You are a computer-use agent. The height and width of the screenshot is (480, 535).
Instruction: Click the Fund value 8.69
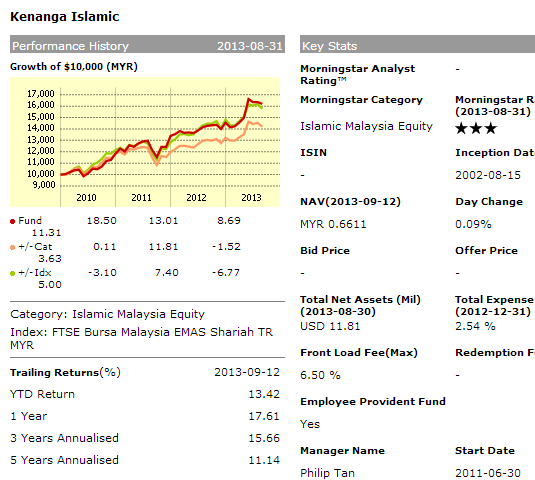pyautogui.click(x=229, y=221)
